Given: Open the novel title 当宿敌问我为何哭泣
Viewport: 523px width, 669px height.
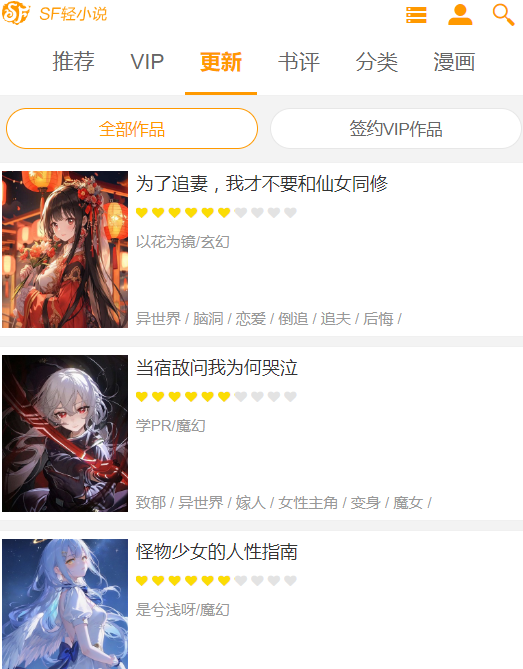Looking at the screenshot, I should [217, 367].
